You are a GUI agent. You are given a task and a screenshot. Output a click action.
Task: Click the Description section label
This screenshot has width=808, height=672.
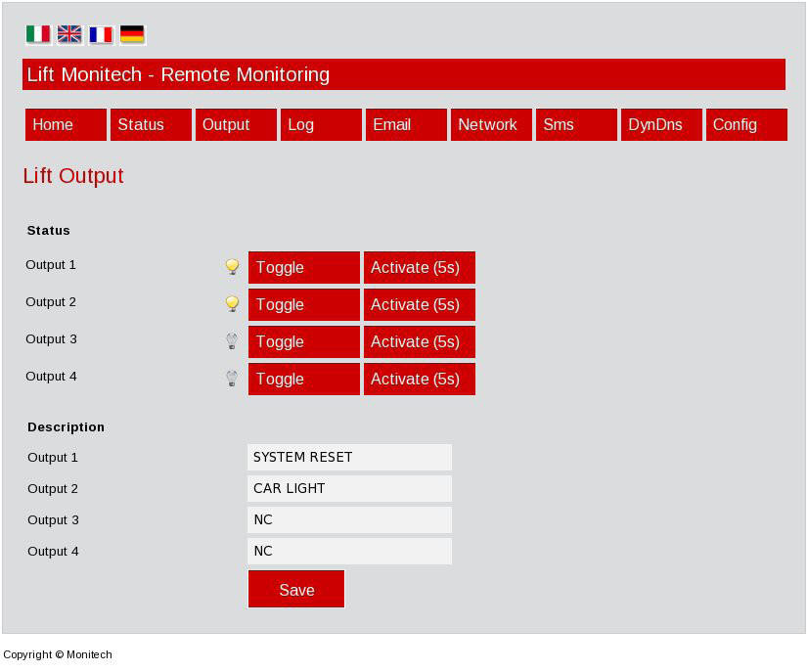66,427
